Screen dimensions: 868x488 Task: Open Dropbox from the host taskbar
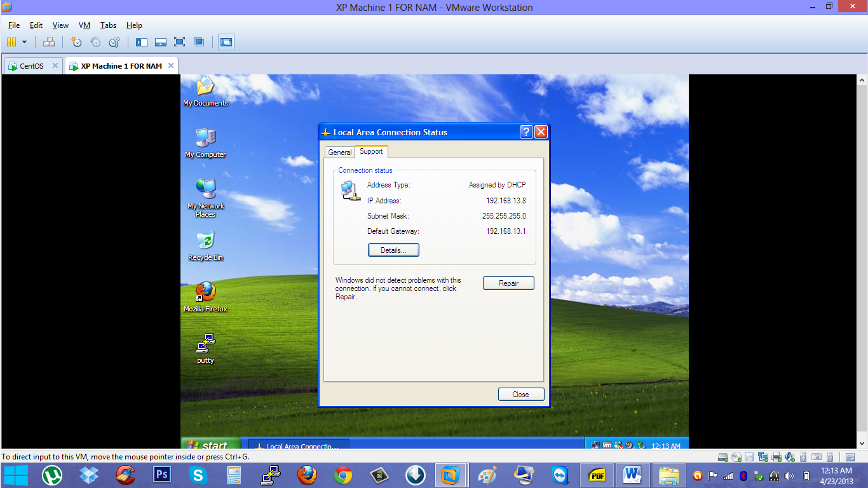coord(89,475)
